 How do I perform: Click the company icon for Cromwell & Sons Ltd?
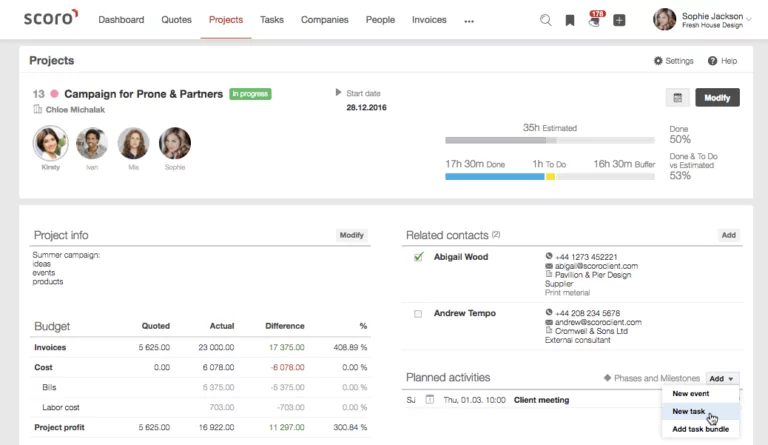point(549,331)
